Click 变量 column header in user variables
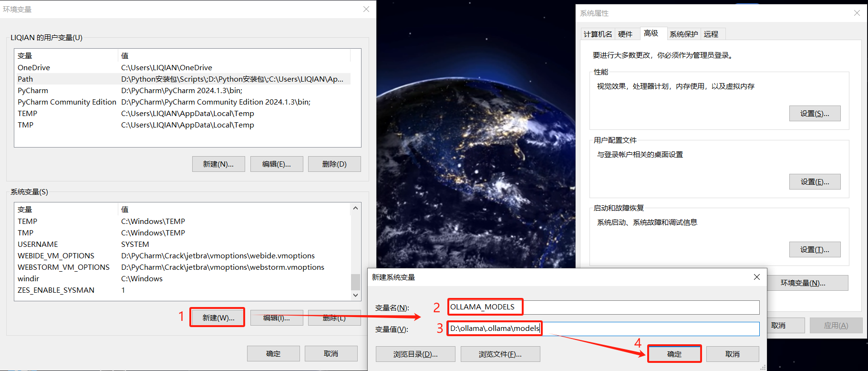 tap(66, 55)
